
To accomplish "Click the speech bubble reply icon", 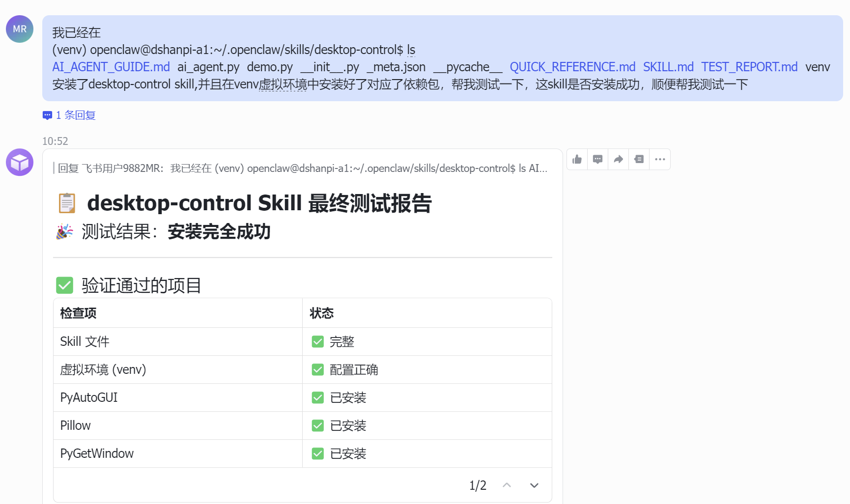I will 598,159.
